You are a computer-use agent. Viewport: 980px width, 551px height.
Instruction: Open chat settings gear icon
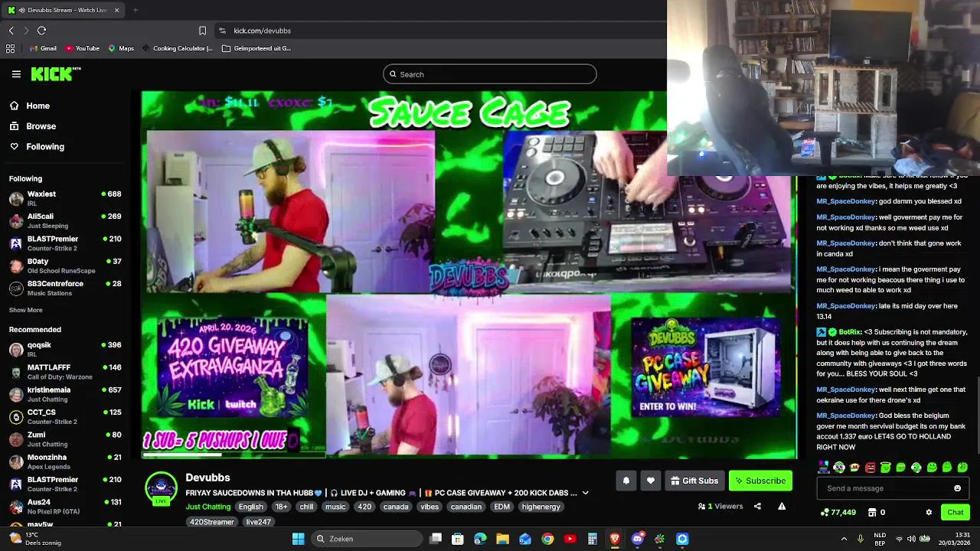pos(929,512)
